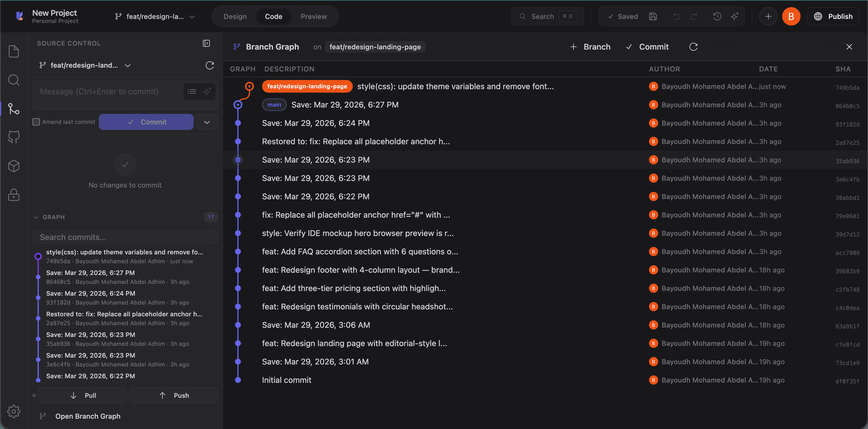Click the feat/redesign-landing-page label beside 'on'

tap(375, 47)
